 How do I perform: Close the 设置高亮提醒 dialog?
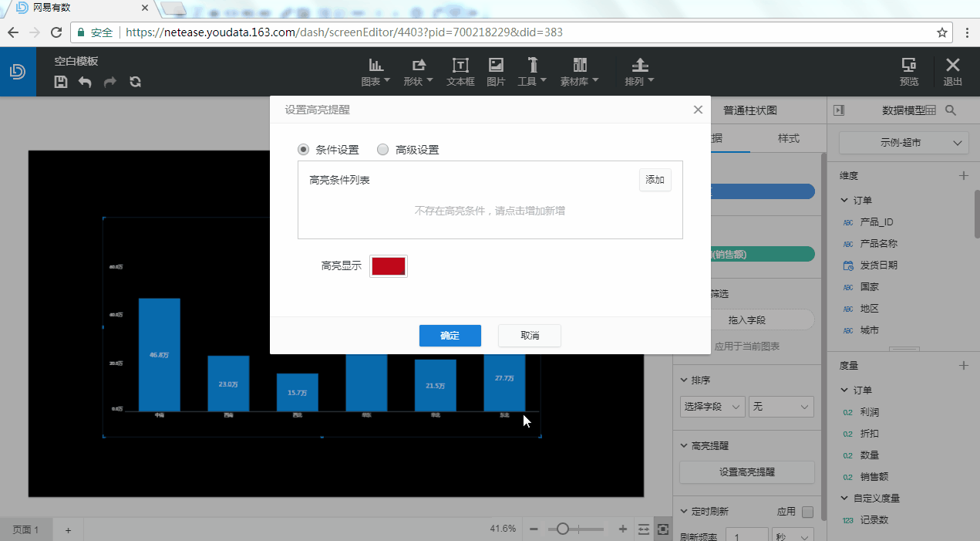point(698,110)
